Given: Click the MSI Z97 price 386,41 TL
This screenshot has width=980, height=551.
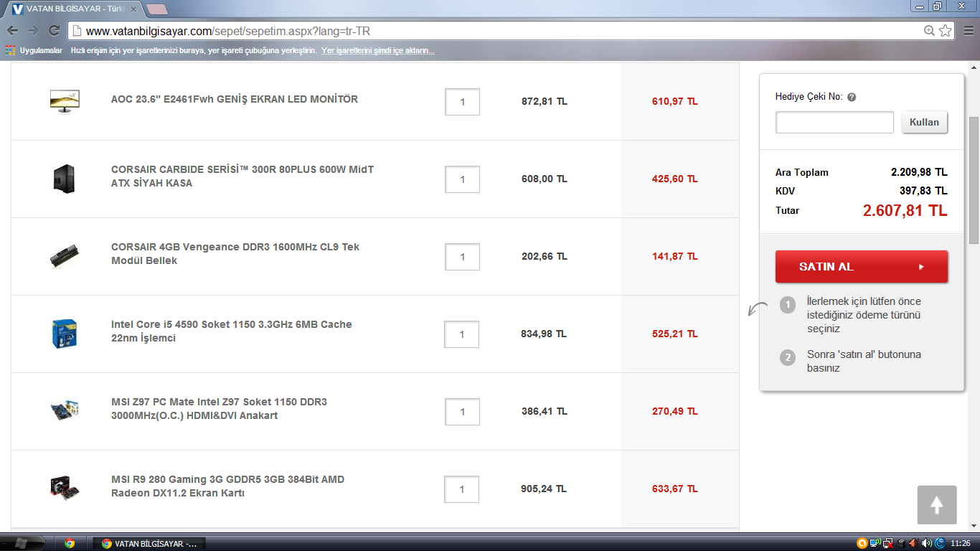Looking at the screenshot, I should tap(544, 411).
